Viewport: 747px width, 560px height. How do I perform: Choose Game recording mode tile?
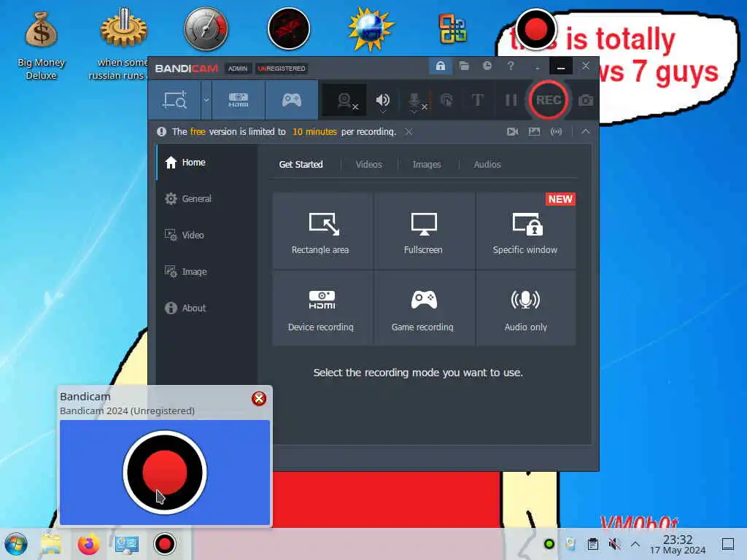[x=424, y=308]
